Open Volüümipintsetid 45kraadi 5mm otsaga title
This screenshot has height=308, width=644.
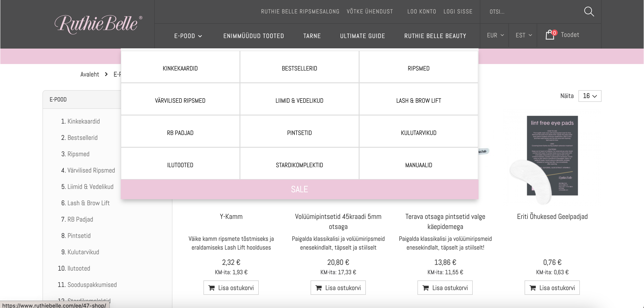(x=338, y=222)
